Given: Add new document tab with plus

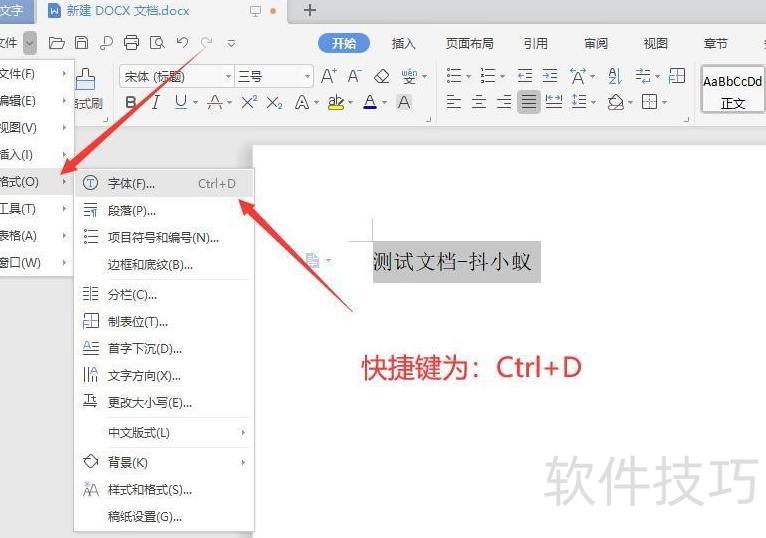Looking at the screenshot, I should (310, 10).
